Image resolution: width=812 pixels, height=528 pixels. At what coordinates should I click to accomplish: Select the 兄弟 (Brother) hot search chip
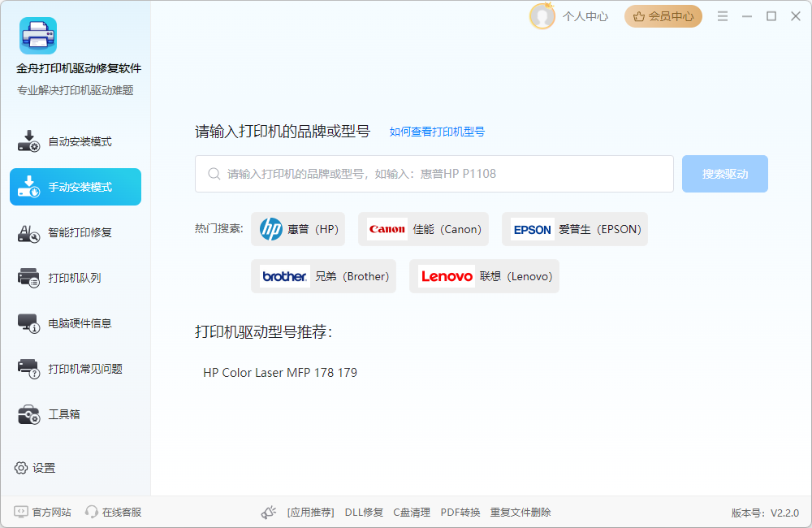[x=324, y=276]
